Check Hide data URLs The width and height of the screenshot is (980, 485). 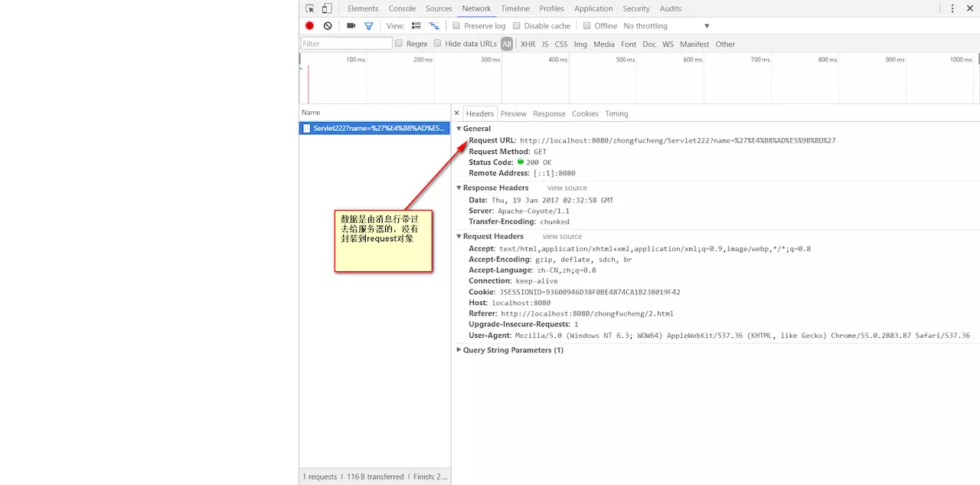click(438, 44)
